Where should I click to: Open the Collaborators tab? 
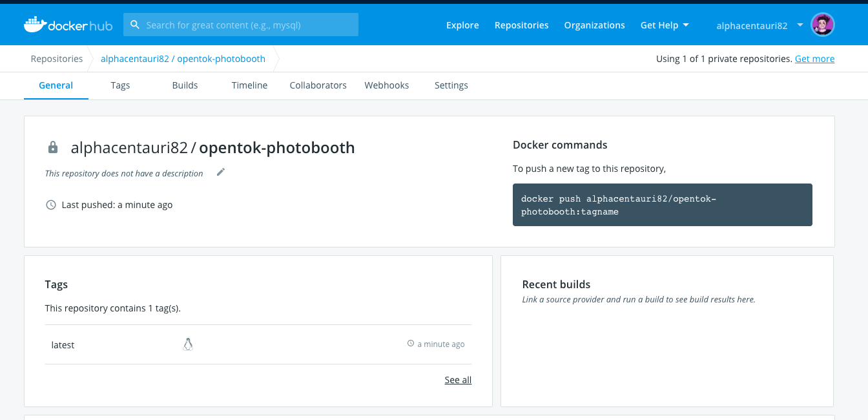click(318, 85)
